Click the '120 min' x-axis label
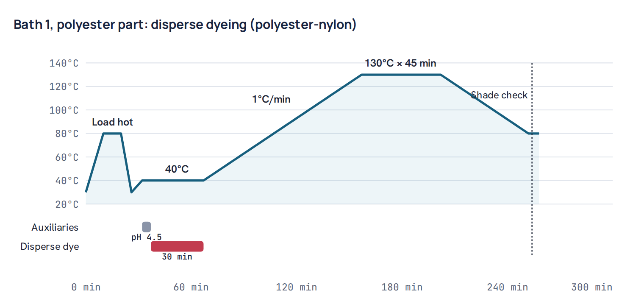Image resolution: width=644 pixels, height=307 pixels. point(297,287)
